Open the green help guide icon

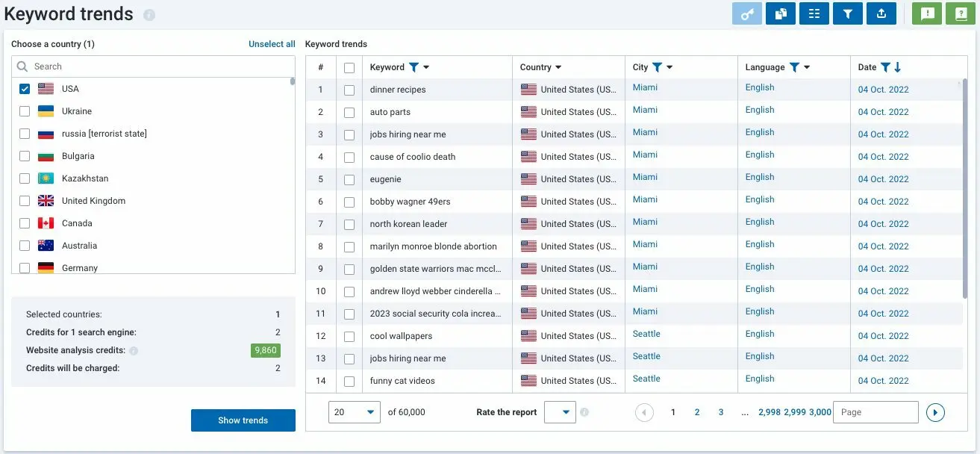coord(960,13)
